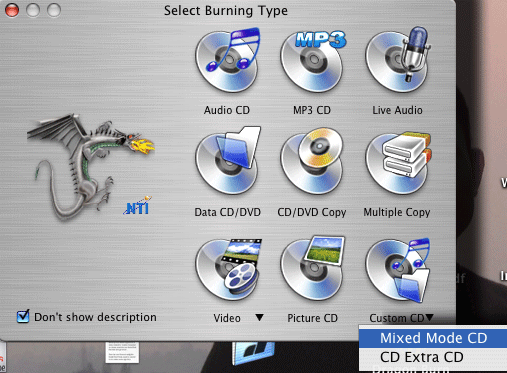Choose Mixed Mode CD from the menu

point(433,338)
